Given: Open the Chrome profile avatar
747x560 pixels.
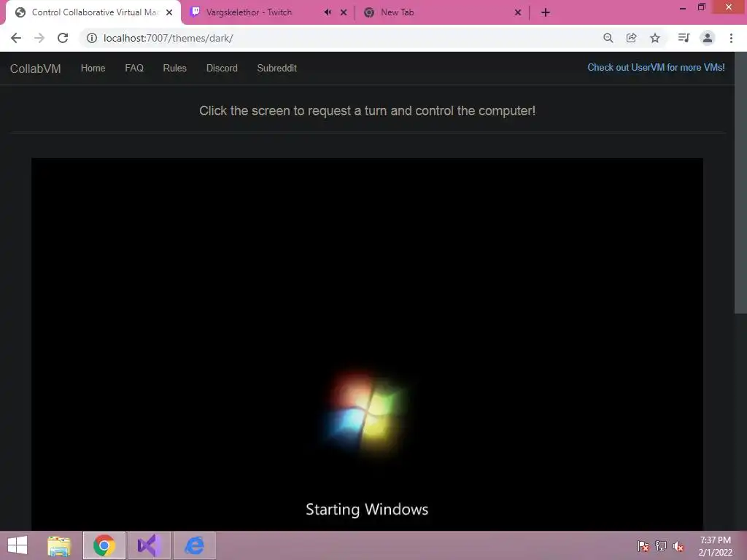Looking at the screenshot, I should tap(708, 38).
